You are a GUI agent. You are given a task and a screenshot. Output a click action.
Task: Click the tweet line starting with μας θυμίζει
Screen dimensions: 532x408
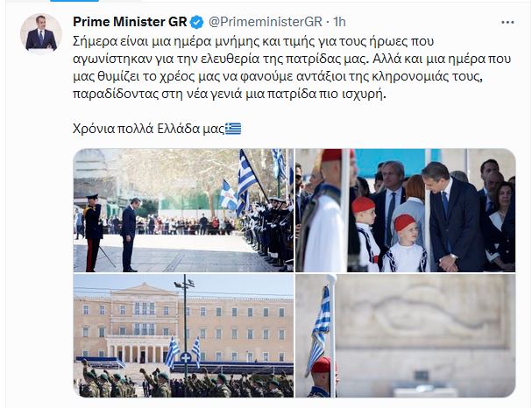(278, 76)
